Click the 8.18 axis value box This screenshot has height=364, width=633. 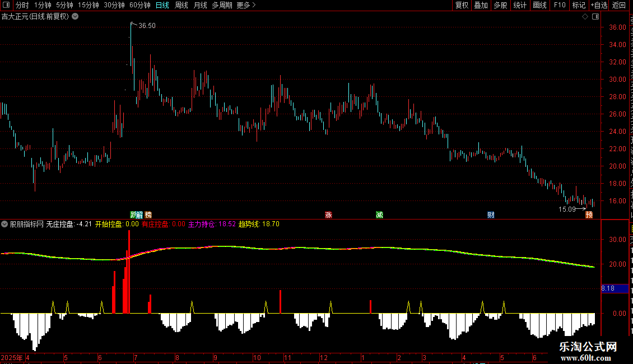pyautogui.click(x=615, y=288)
